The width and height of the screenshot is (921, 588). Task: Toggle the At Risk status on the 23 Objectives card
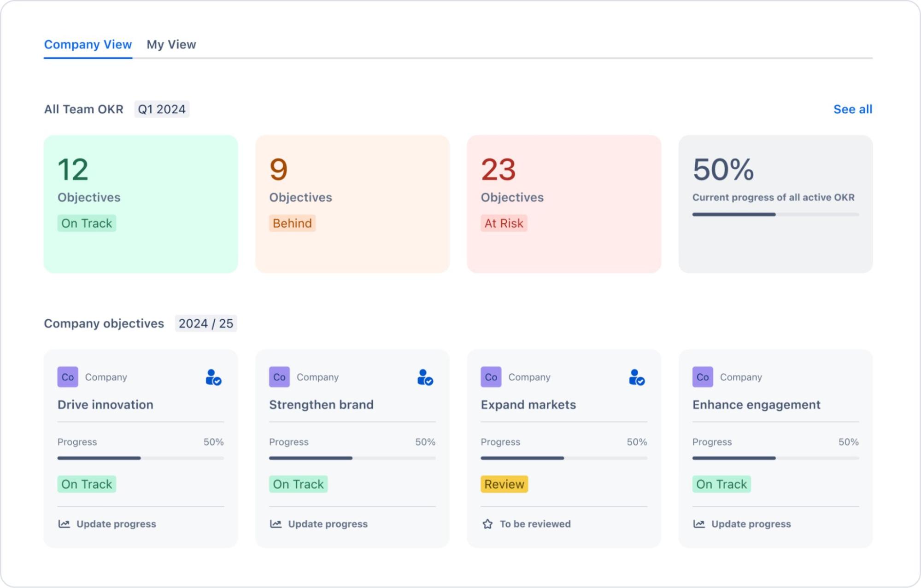[504, 223]
